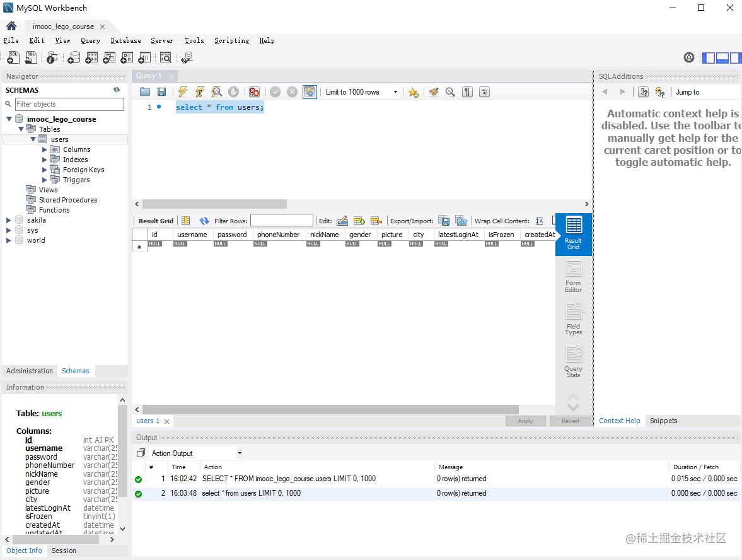Refresh schemas list icon
This screenshot has height=560, width=742.
click(x=117, y=90)
